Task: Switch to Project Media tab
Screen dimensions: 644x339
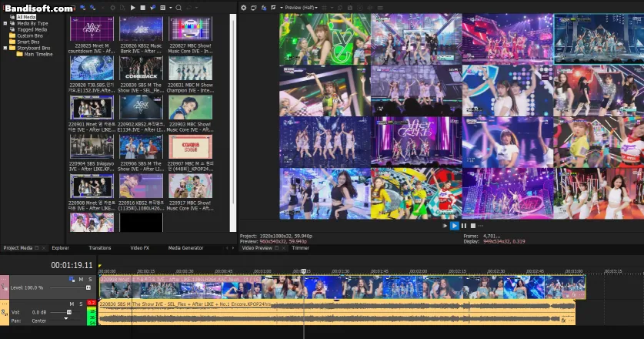Action: tap(18, 247)
